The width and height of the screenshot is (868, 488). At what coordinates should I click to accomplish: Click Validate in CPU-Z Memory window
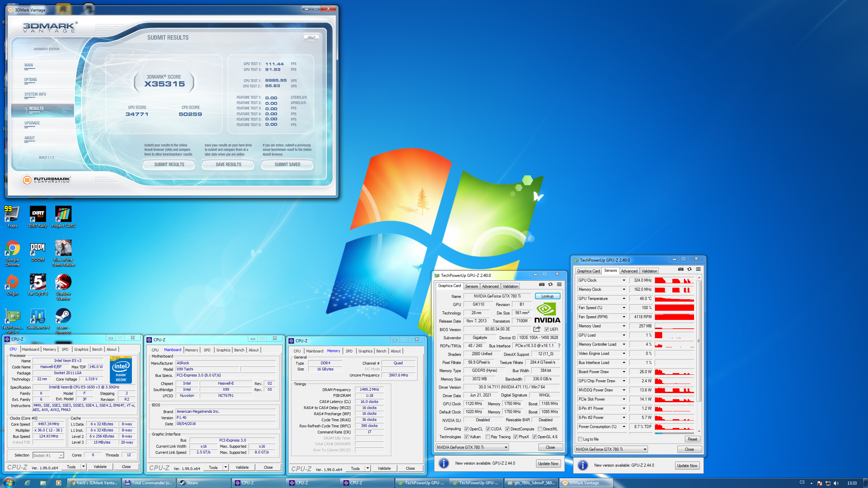click(384, 468)
